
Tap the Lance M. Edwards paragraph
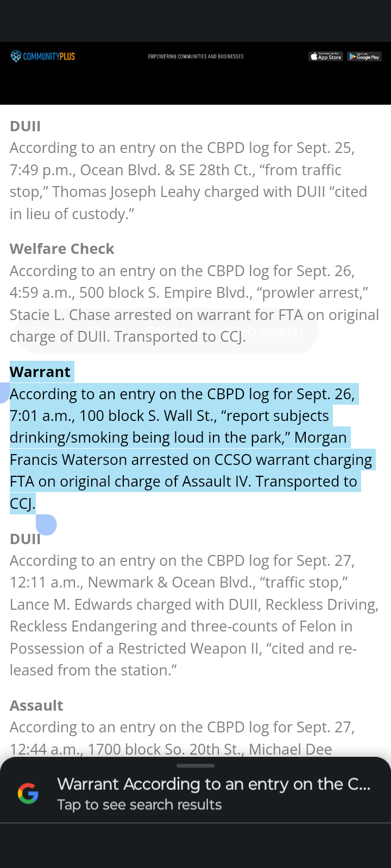click(194, 615)
